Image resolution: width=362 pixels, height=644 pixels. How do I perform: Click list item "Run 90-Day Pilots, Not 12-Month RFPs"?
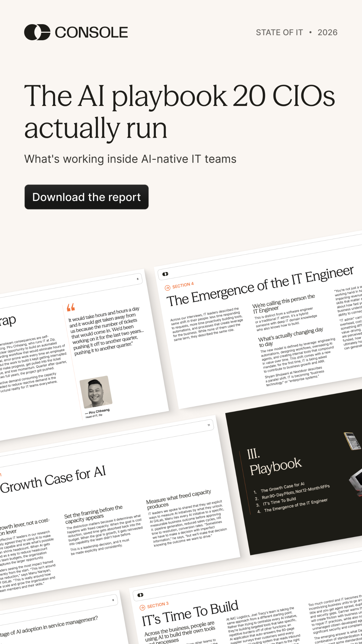coord(296,492)
